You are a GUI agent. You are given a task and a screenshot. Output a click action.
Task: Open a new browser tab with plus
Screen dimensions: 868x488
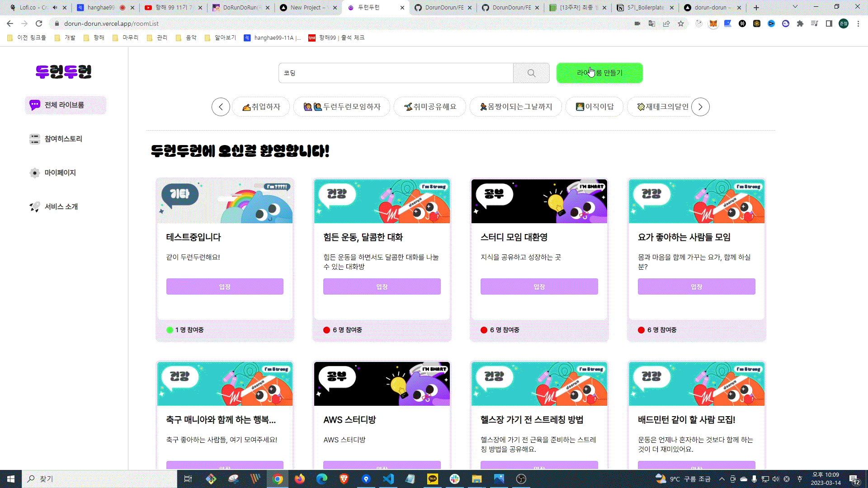click(756, 7)
